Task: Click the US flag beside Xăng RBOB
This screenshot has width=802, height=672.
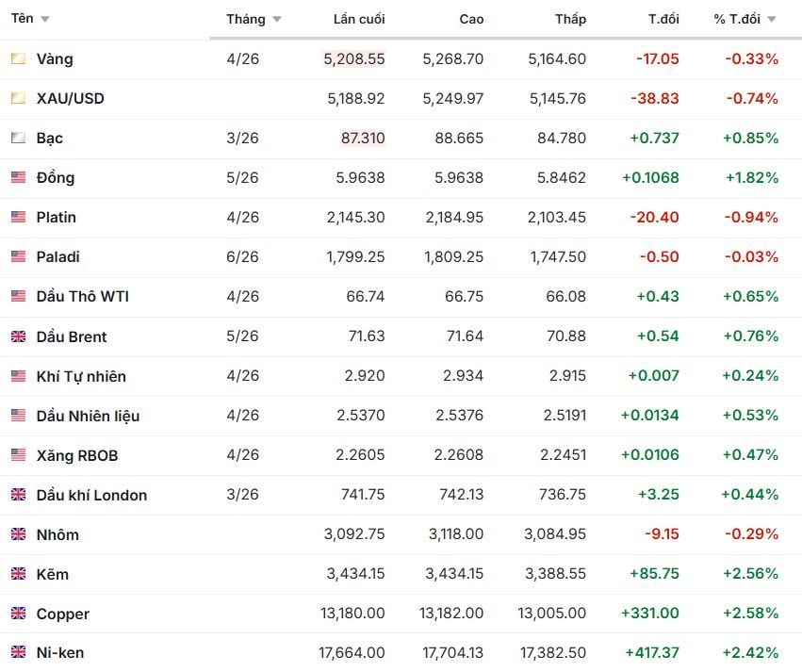Action: click(x=18, y=455)
